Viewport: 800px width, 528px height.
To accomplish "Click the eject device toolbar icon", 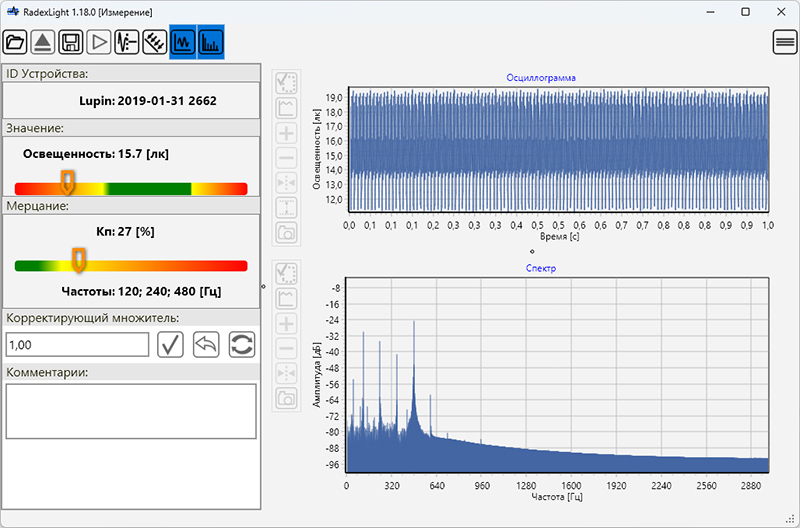I will coord(43,42).
